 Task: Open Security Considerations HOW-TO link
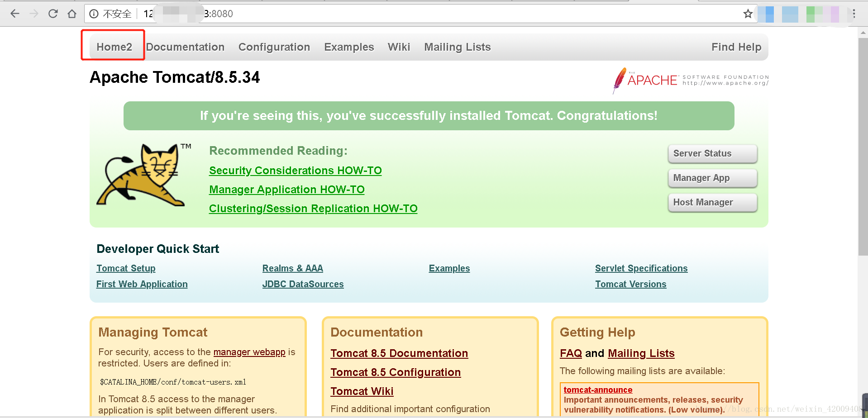click(296, 171)
